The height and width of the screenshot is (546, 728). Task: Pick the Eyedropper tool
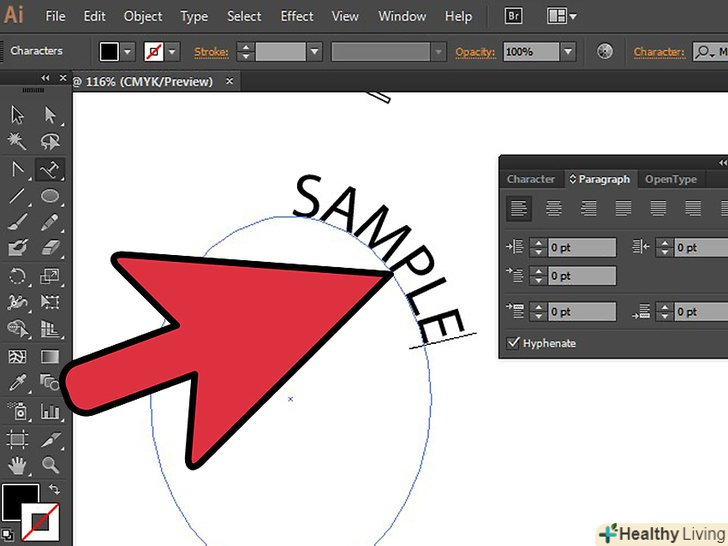17,383
